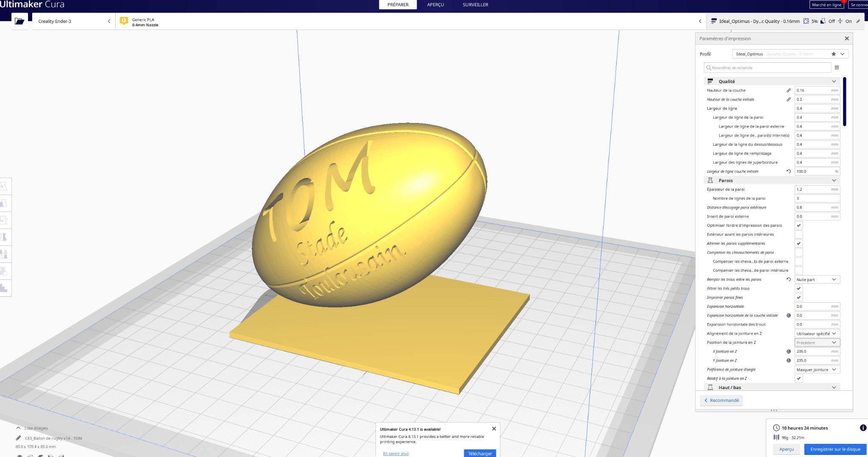Click the icon beside X Jointure en Z
This screenshot has width=868, height=457.
(789, 351)
